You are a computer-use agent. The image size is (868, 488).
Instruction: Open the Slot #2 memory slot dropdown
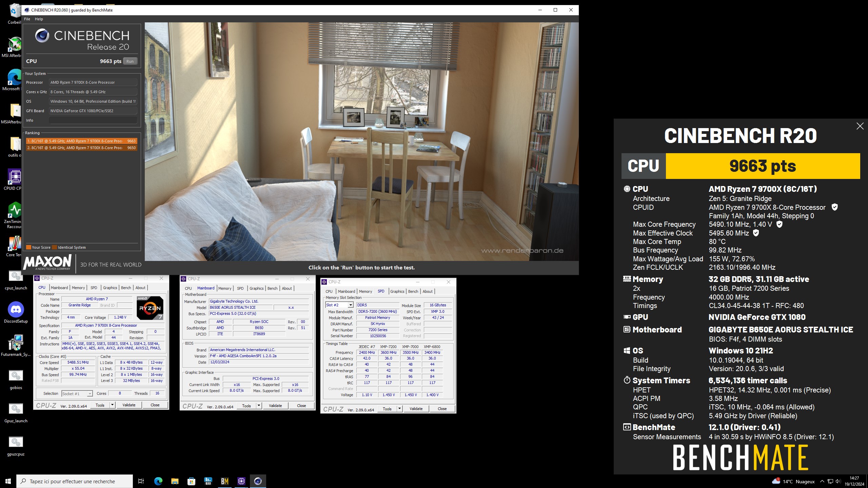(339, 305)
